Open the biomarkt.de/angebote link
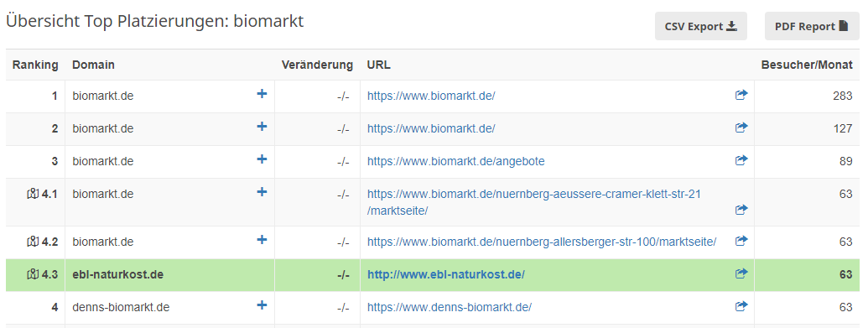This screenshot has width=868, height=328. [455, 161]
